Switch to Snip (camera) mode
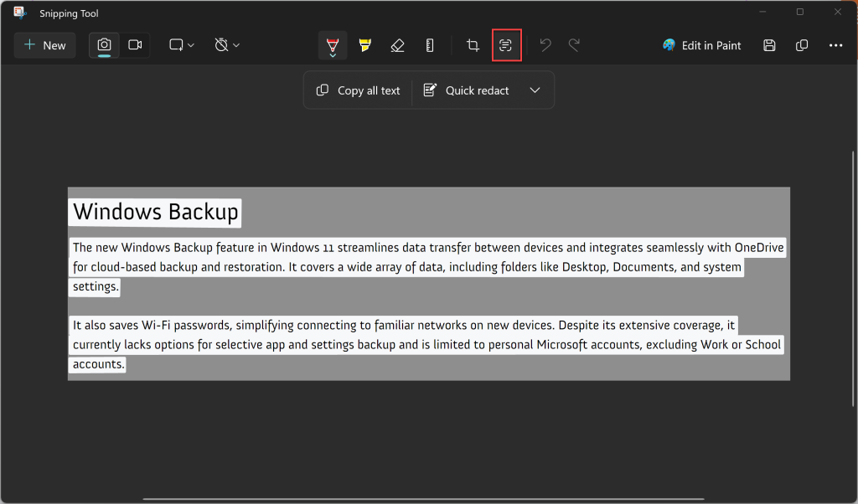The width and height of the screenshot is (858, 504). click(x=104, y=45)
